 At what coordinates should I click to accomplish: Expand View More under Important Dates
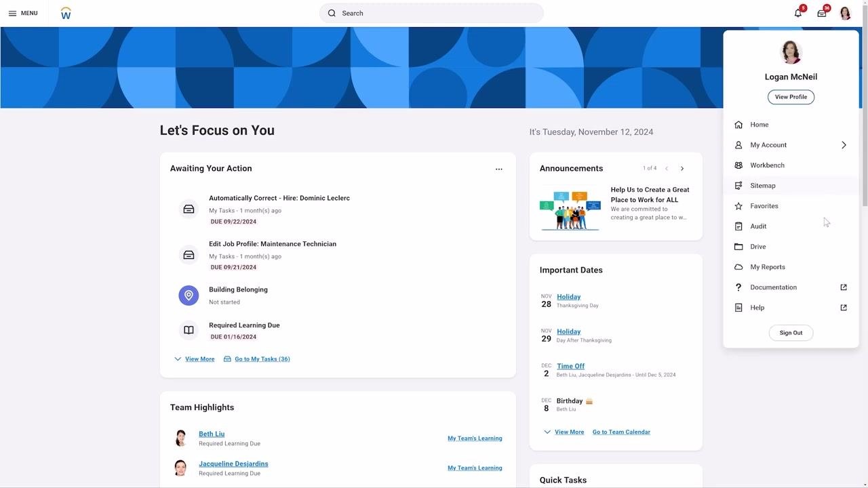[x=564, y=432]
